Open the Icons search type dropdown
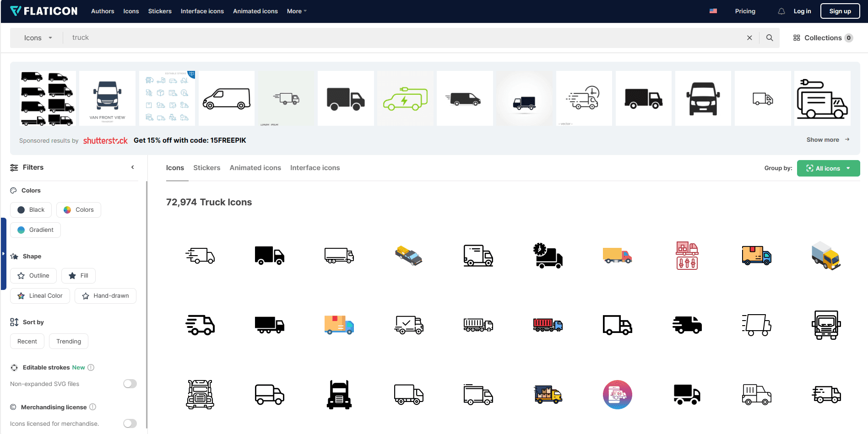 (x=37, y=38)
